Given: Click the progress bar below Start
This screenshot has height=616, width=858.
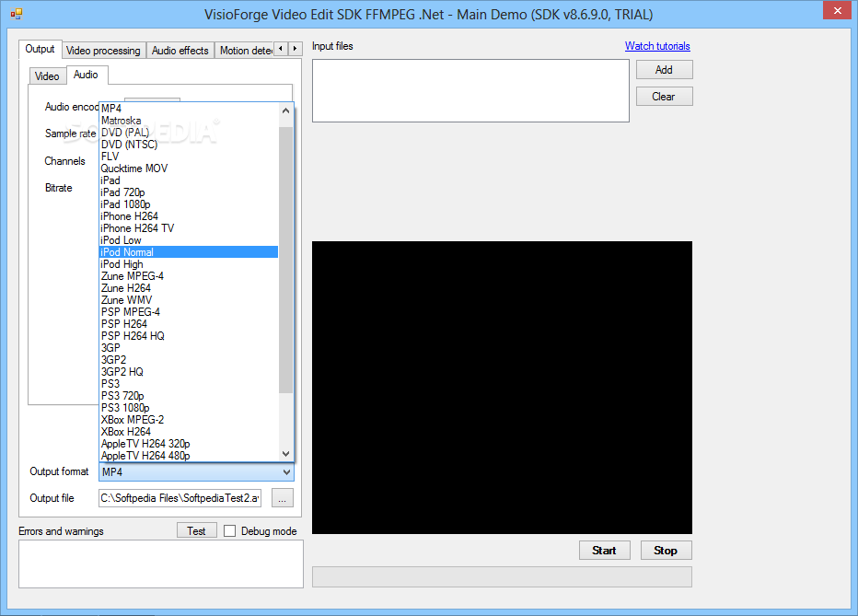Looking at the screenshot, I should [x=502, y=577].
